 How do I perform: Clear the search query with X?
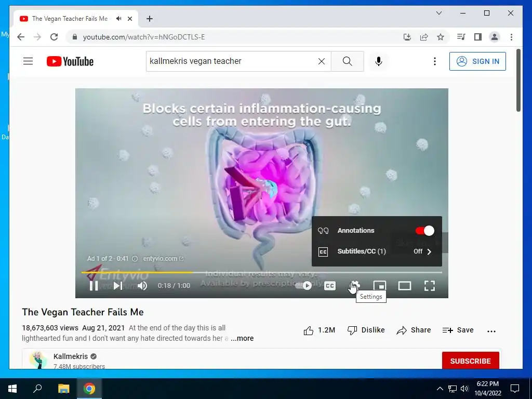click(x=321, y=61)
